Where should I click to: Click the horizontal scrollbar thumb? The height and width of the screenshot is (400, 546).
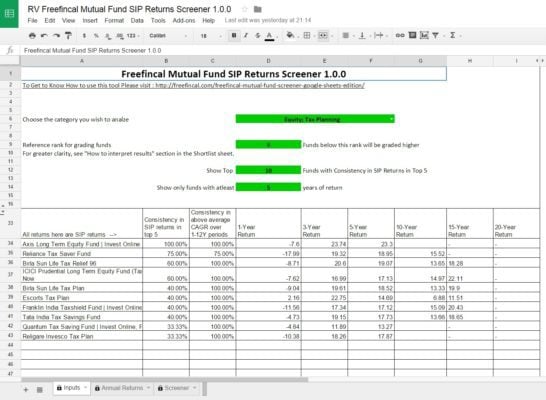pos(164,379)
